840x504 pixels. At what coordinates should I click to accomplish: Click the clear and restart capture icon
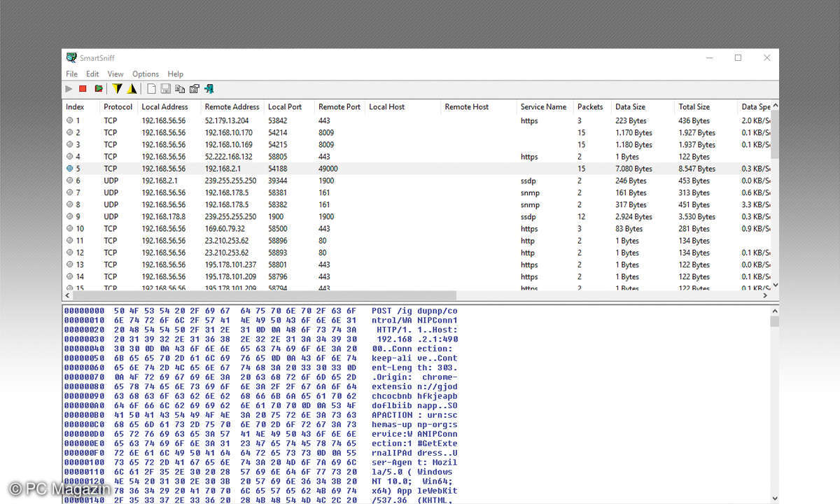coord(98,89)
